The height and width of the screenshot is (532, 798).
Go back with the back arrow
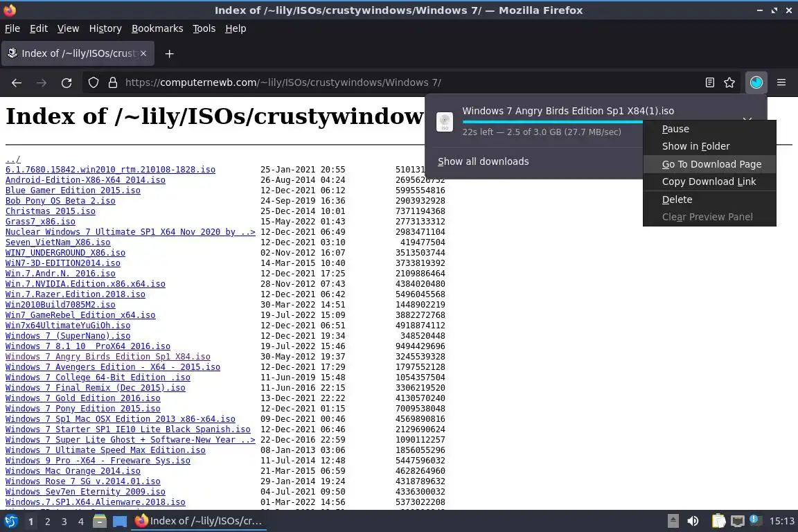(17, 82)
